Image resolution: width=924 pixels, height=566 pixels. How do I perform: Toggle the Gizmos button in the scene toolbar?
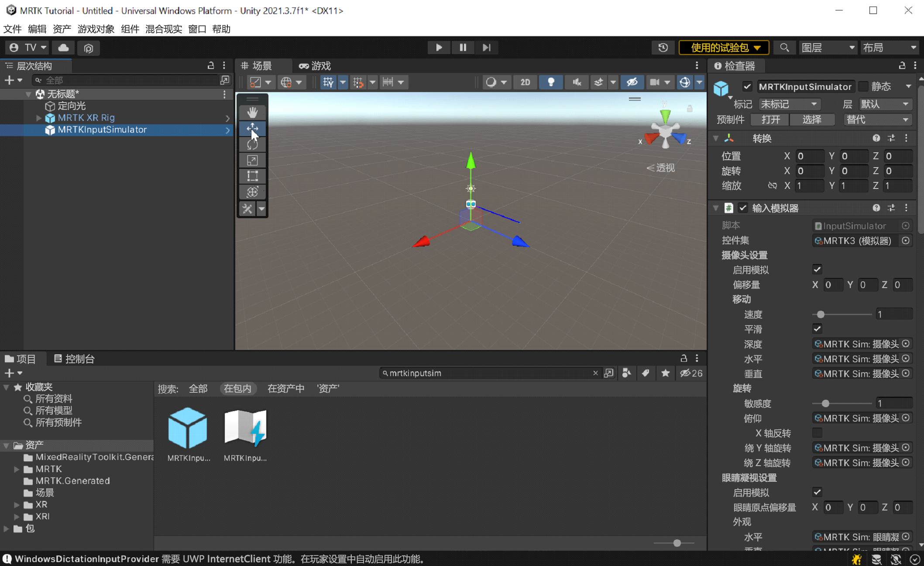684,82
